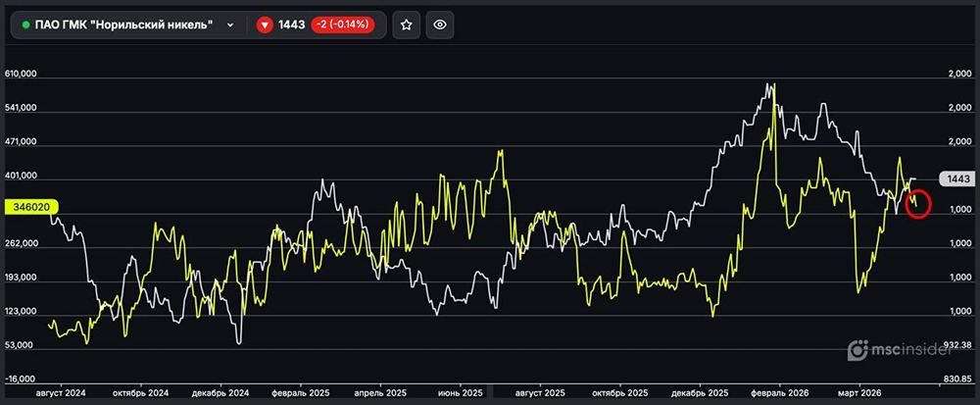Click the green status dot beside ticker name
The width and height of the screenshot is (980, 405).
point(25,25)
